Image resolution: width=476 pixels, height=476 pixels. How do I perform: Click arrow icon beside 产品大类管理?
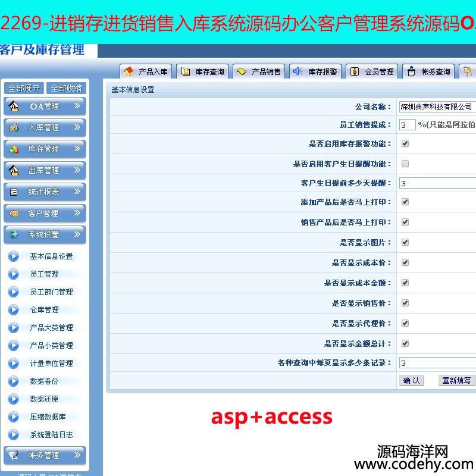[13, 328]
